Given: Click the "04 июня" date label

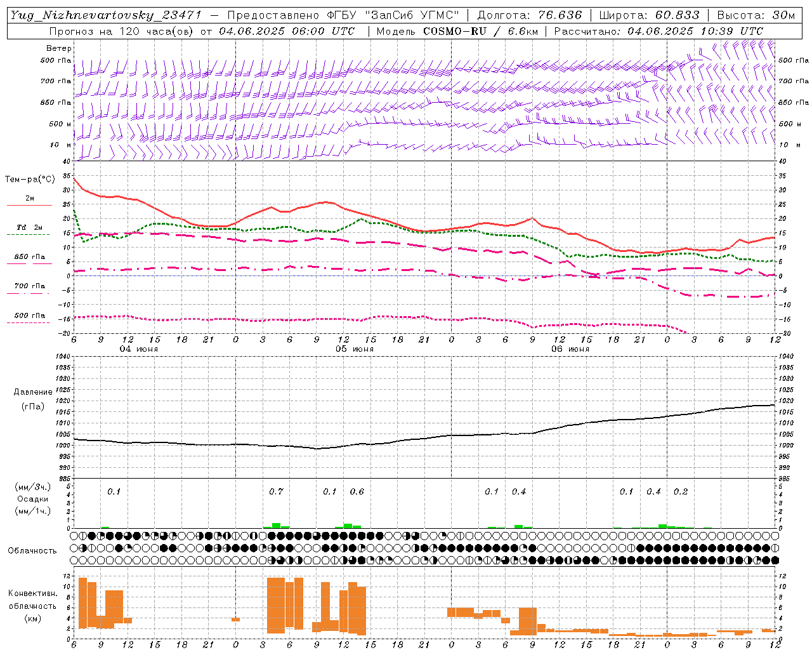Looking at the screenshot, I should coord(139,349).
